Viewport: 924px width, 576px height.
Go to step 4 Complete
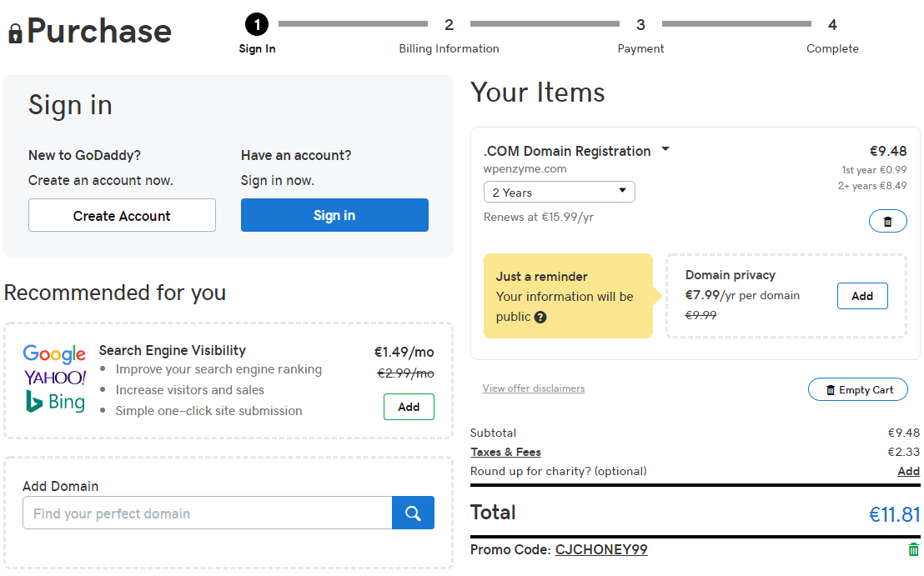point(832,35)
